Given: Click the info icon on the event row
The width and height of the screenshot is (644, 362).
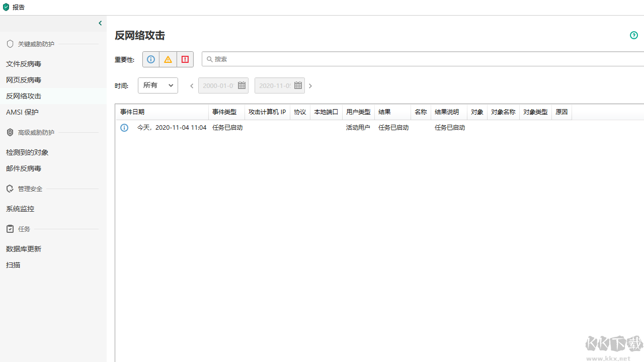Looking at the screenshot, I should pyautogui.click(x=124, y=128).
